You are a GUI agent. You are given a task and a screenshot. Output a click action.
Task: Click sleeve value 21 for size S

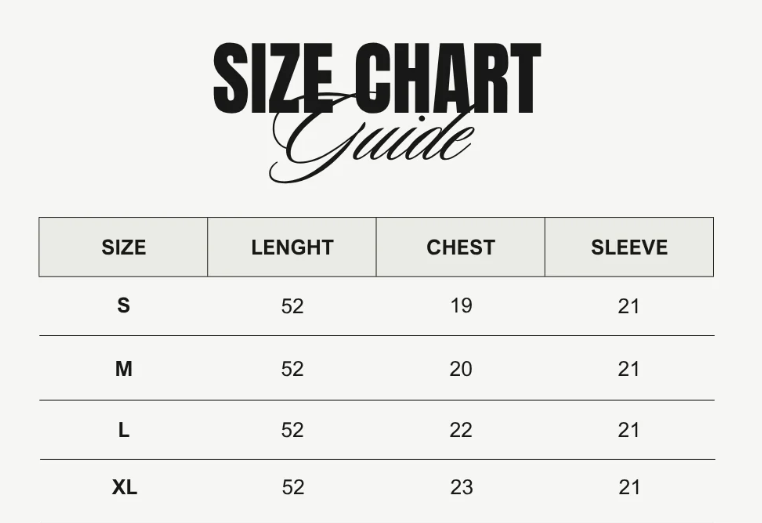[628, 306]
